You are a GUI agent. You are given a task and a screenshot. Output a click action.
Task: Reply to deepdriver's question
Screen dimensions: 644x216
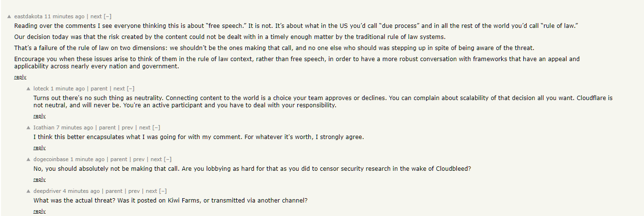click(x=39, y=211)
